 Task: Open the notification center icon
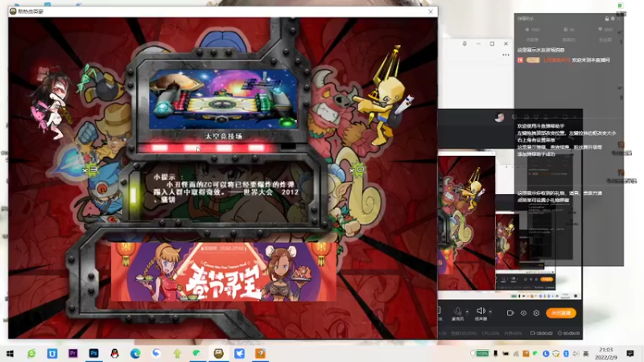coord(630,353)
